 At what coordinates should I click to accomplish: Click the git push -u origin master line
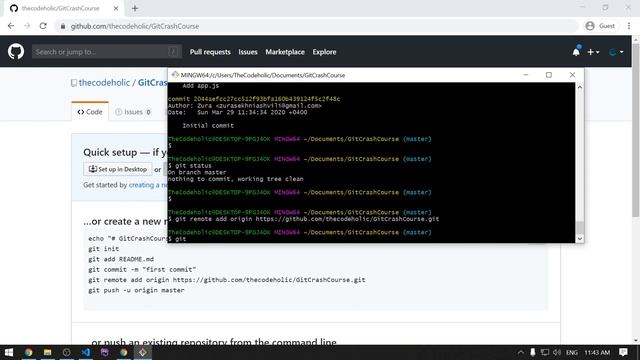(x=136, y=290)
